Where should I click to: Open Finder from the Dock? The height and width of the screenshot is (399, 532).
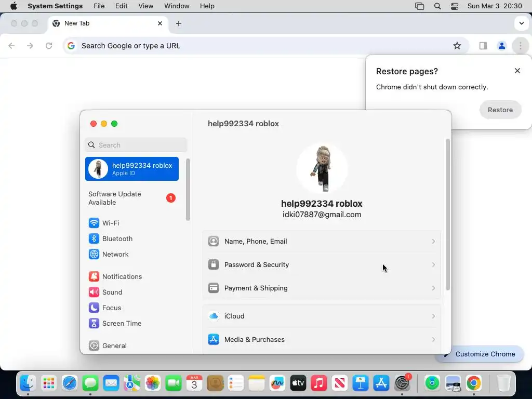[x=28, y=383]
